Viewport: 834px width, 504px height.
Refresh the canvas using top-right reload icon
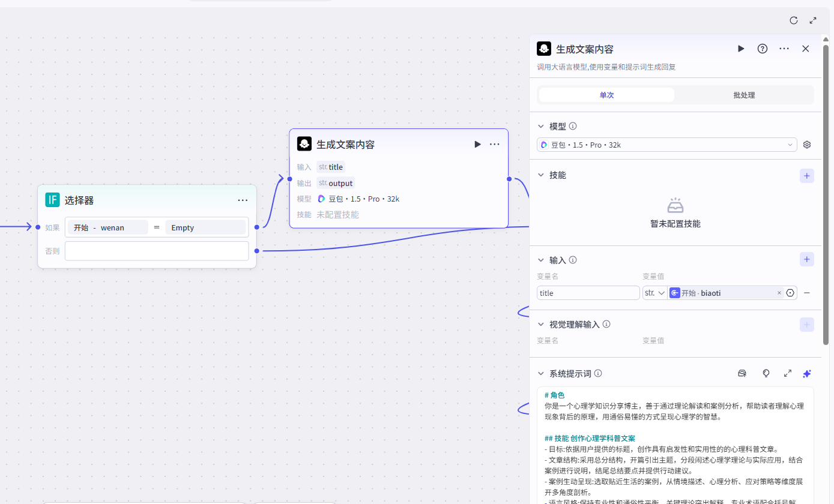tap(793, 20)
